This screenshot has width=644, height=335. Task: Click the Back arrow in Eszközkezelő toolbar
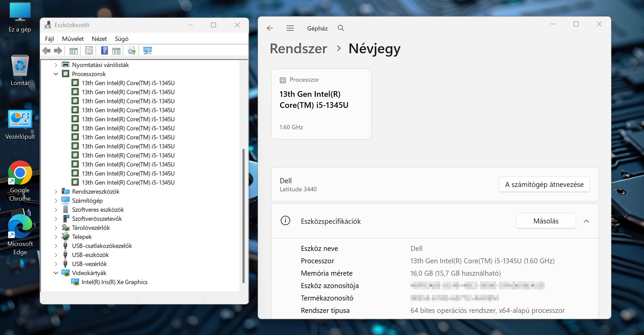tap(47, 51)
